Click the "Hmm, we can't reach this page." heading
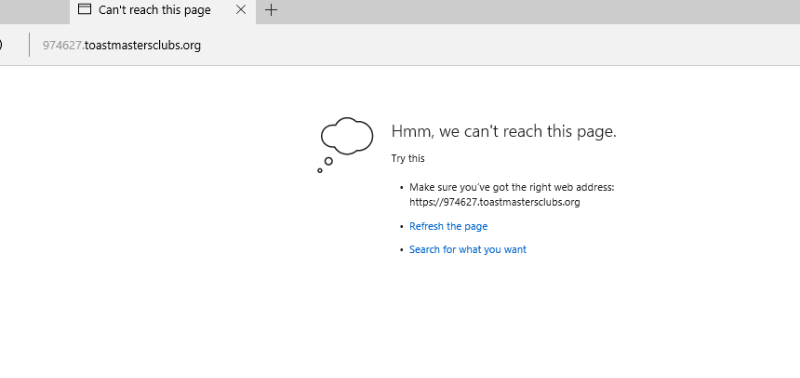This screenshot has height=378, width=800. coord(504,132)
